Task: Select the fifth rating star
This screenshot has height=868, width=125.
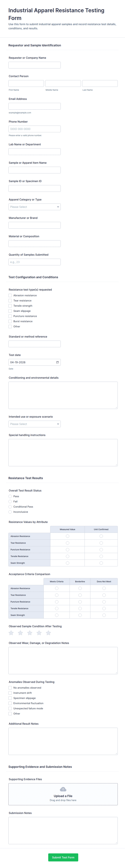Action: tap(48, 633)
